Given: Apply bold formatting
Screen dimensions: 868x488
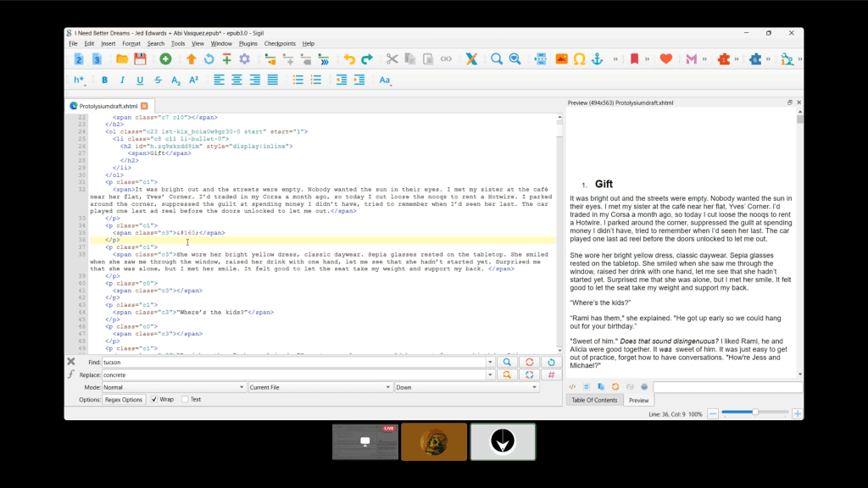Looking at the screenshot, I should 105,80.
